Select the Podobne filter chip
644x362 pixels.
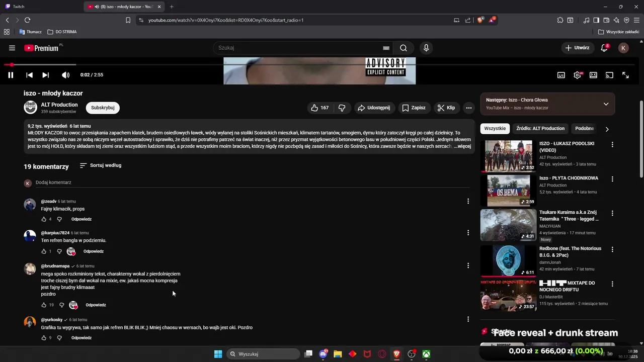pyautogui.click(x=584, y=128)
